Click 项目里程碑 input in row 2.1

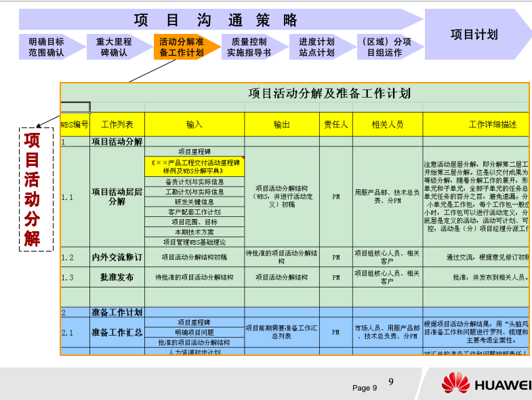click(x=195, y=322)
